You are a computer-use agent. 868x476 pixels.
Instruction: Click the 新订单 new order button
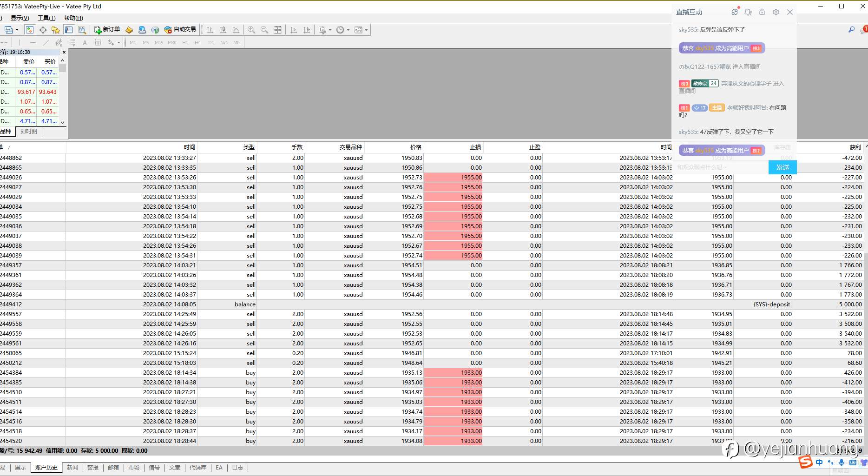pyautogui.click(x=107, y=30)
